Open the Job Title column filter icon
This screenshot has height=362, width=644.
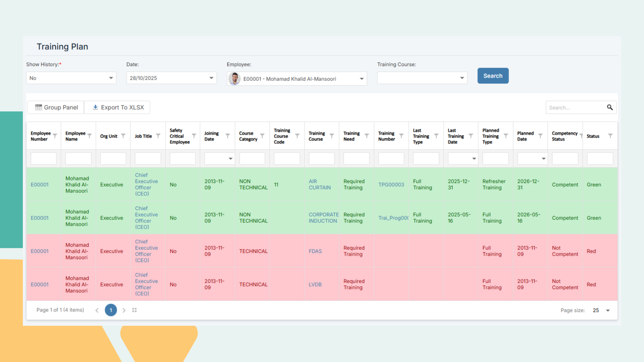[x=158, y=136]
